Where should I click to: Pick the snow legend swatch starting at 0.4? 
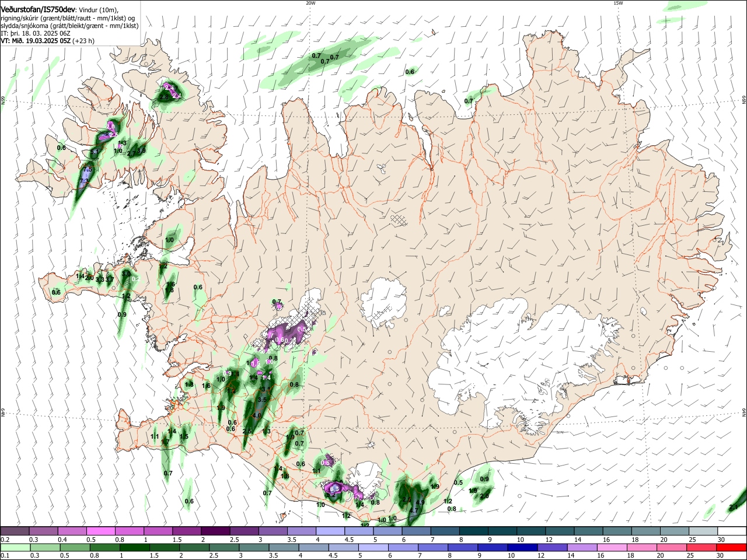click(x=72, y=531)
